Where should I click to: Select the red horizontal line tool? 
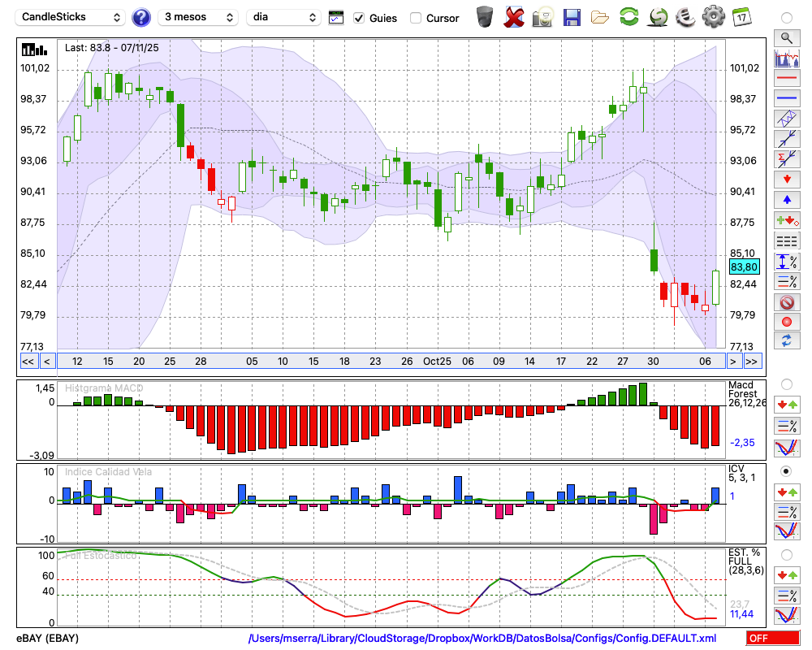[787, 78]
